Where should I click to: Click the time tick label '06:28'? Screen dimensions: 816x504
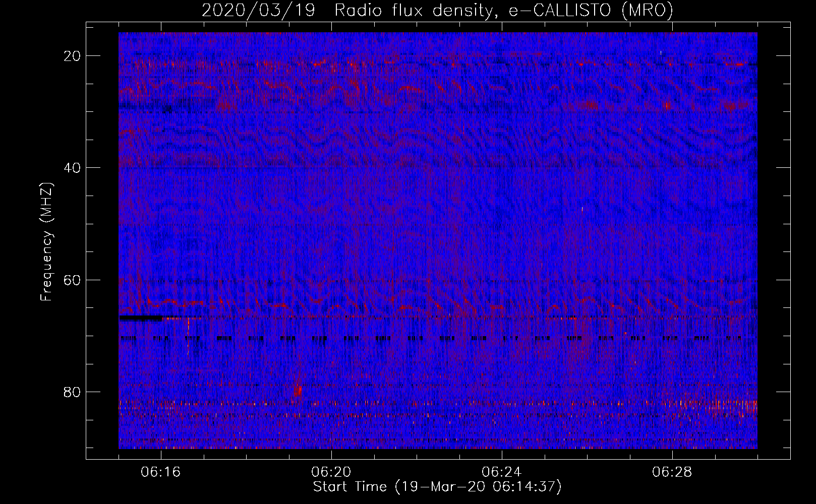[x=672, y=472]
